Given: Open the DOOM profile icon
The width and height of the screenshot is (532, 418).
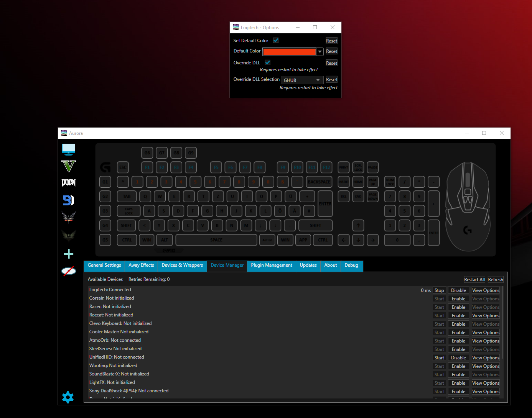Looking at the screenshot, I should [x=69, y=183].
